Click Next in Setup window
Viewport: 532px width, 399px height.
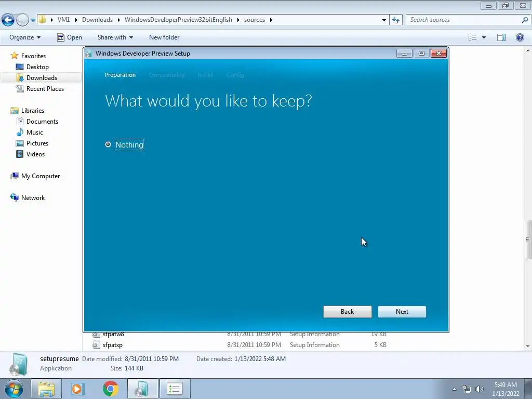point(402,312)
